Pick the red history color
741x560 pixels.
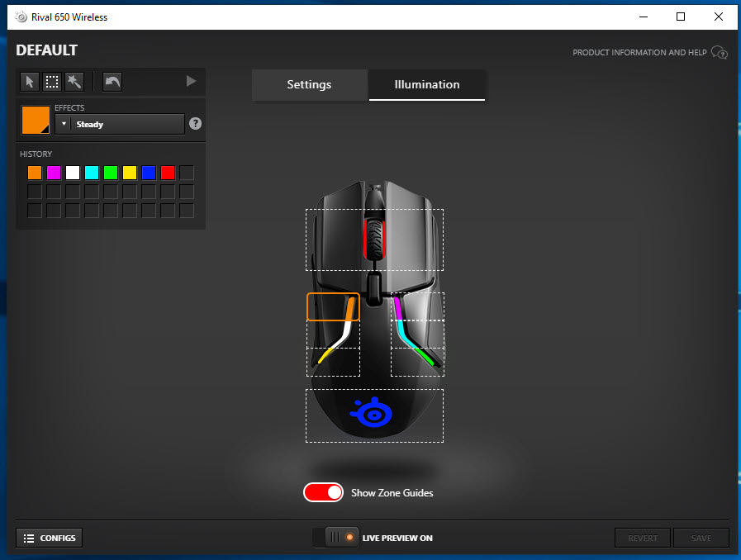(x=168, y=173)
